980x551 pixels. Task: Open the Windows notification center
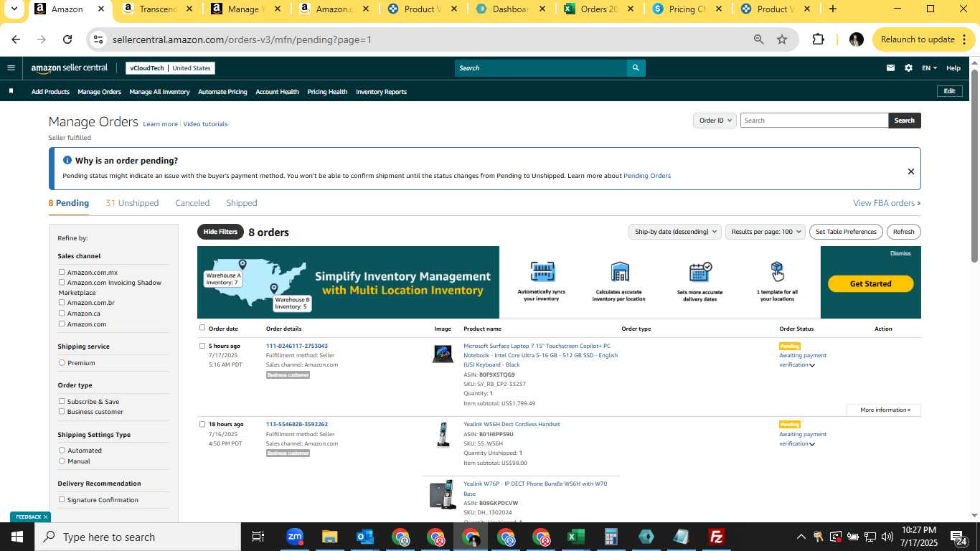tap(958, 537)
